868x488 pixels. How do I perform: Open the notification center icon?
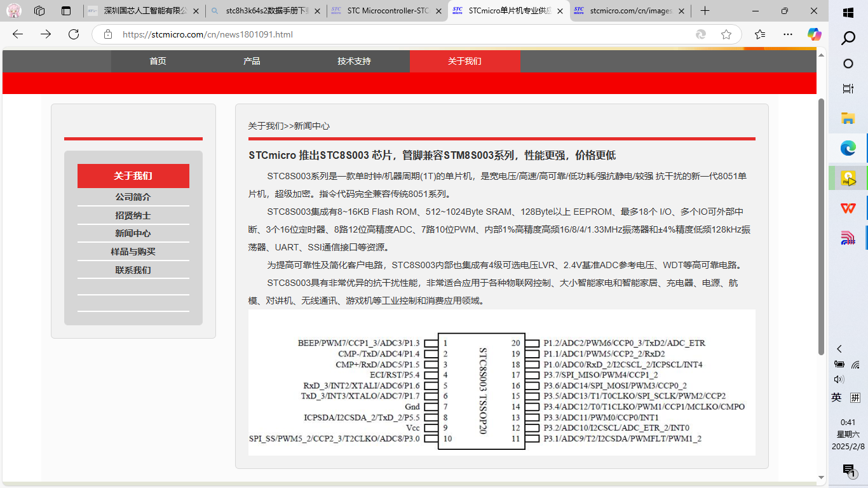[848, 470]
